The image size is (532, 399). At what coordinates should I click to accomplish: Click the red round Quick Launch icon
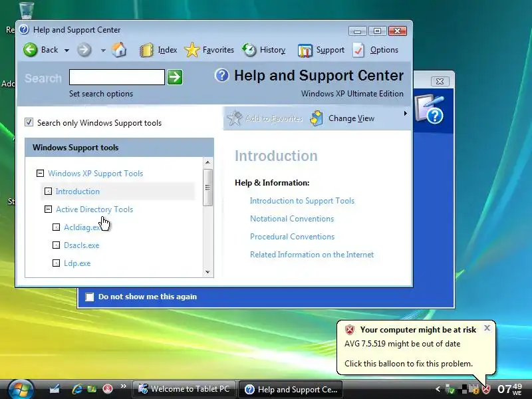(108, 389)
